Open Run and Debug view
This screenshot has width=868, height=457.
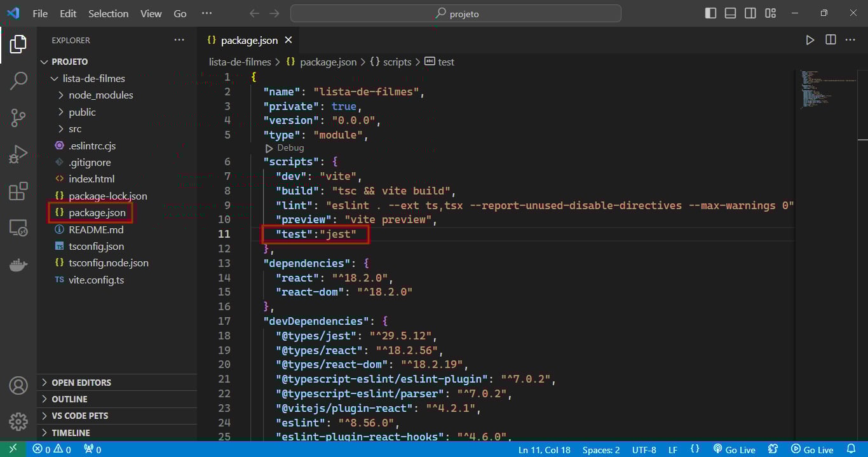18,154
